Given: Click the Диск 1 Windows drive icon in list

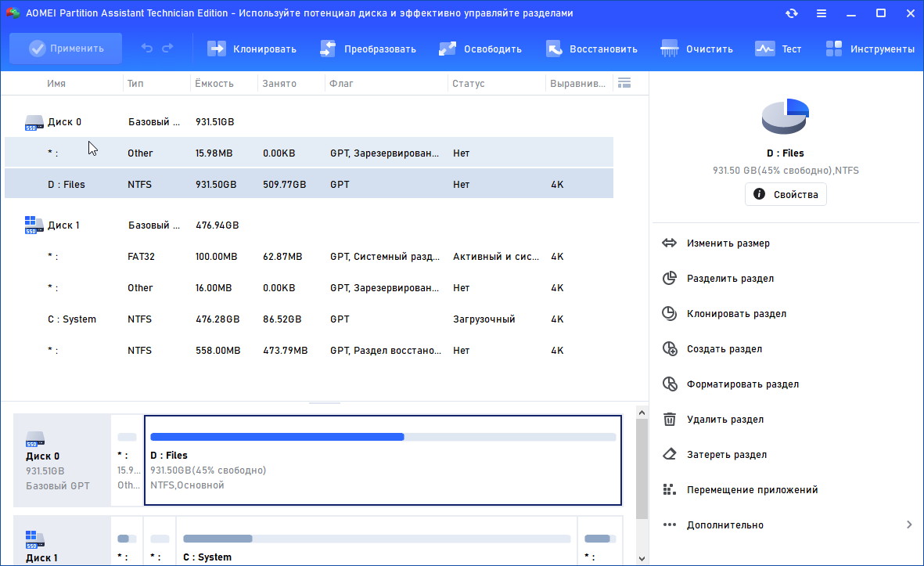Looking at the screenshot, I should tap(34, 225).
